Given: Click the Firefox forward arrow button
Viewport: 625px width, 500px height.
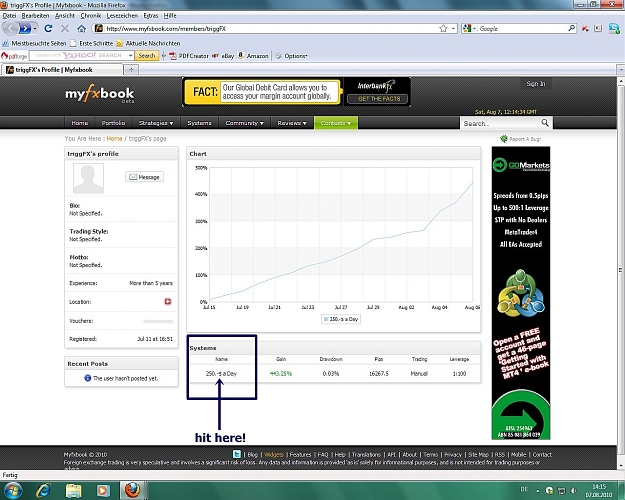Looking at the screenshot, I should point(25,29).
